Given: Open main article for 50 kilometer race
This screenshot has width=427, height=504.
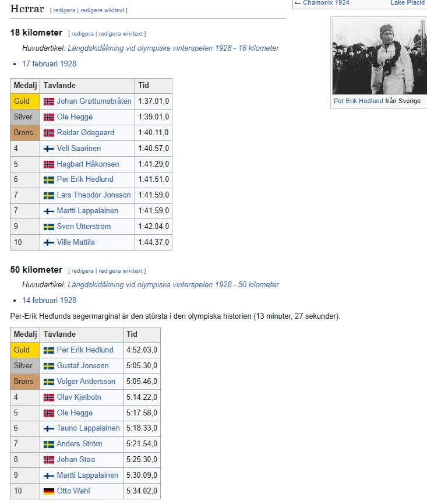Looking at the screenshot, I should 173,285.
